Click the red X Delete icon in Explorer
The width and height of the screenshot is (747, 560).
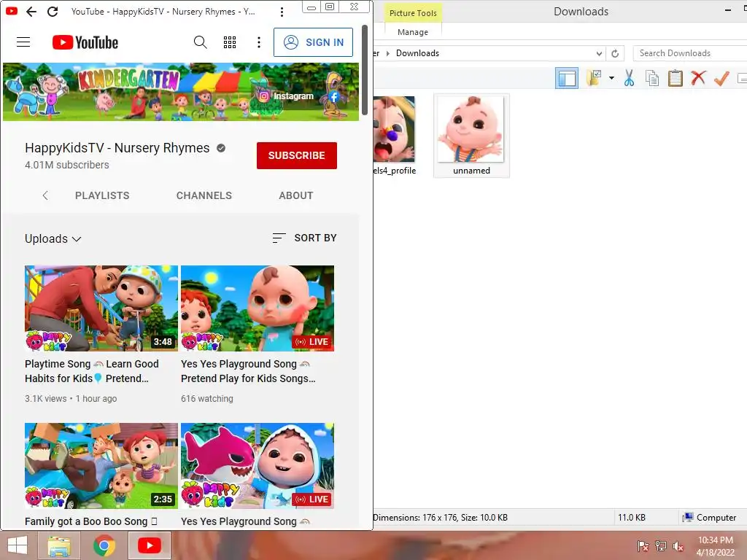pos(698,77)
